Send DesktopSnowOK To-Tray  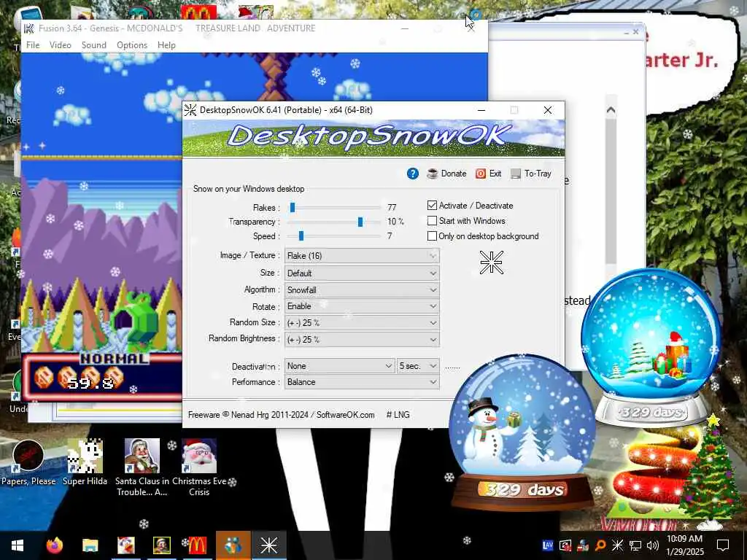point(531,174)
